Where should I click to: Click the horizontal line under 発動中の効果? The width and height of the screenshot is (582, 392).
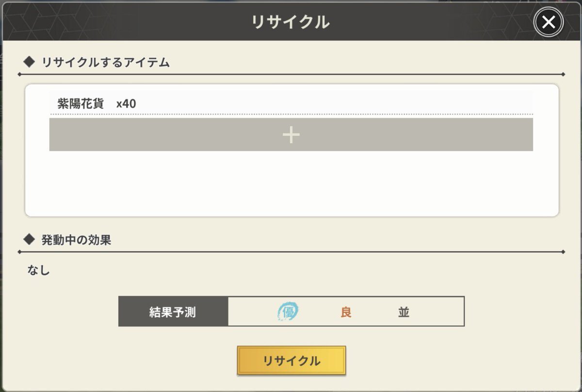(x=291, y=252)
